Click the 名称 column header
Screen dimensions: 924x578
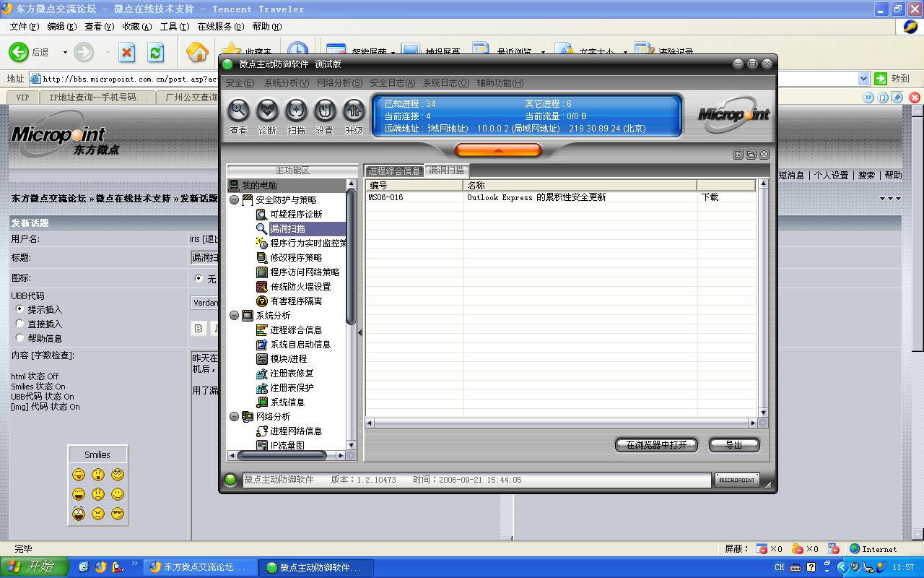click(580, 186)
